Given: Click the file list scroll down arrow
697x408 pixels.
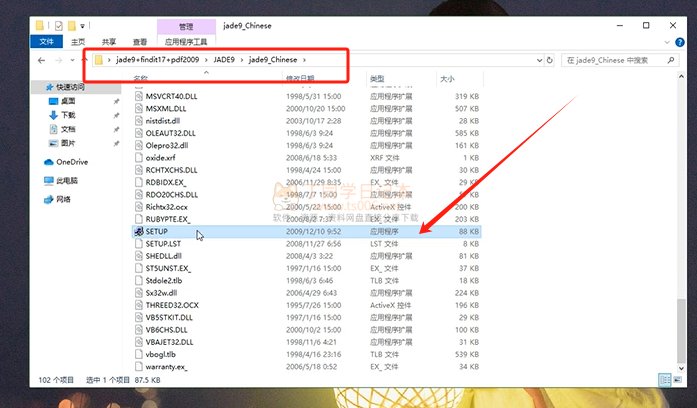Looking at the screenshot, I should point(681,368).
